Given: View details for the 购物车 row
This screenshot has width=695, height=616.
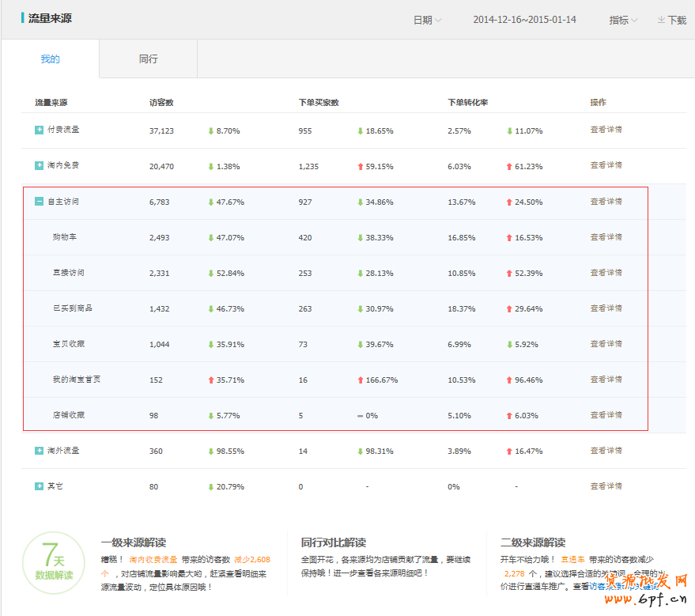Looking at the screenshot, I should (x=606, y=237).
